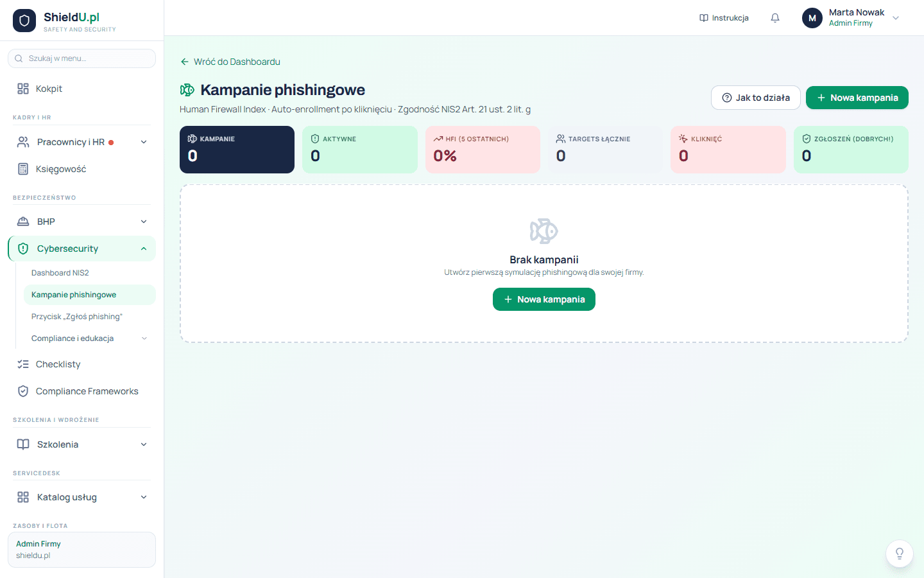Open Compliance Frameworks in the sidebar

click(81, 391)
